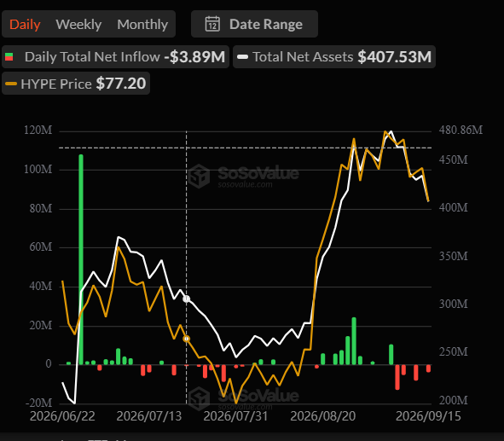Image resolution: width=504 pixels, height=441 pixels.
Task: Click the green-red inflow legend swatch
Action: coord(9,57)
